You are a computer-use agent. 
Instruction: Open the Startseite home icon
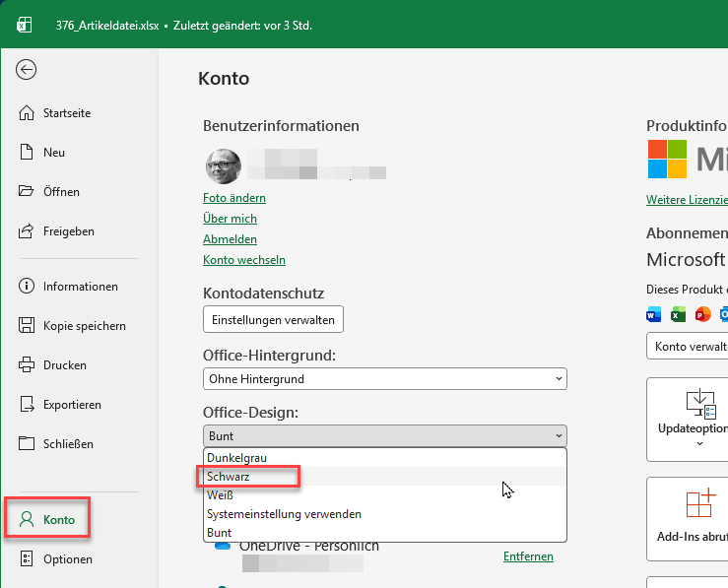pos(27,113)
